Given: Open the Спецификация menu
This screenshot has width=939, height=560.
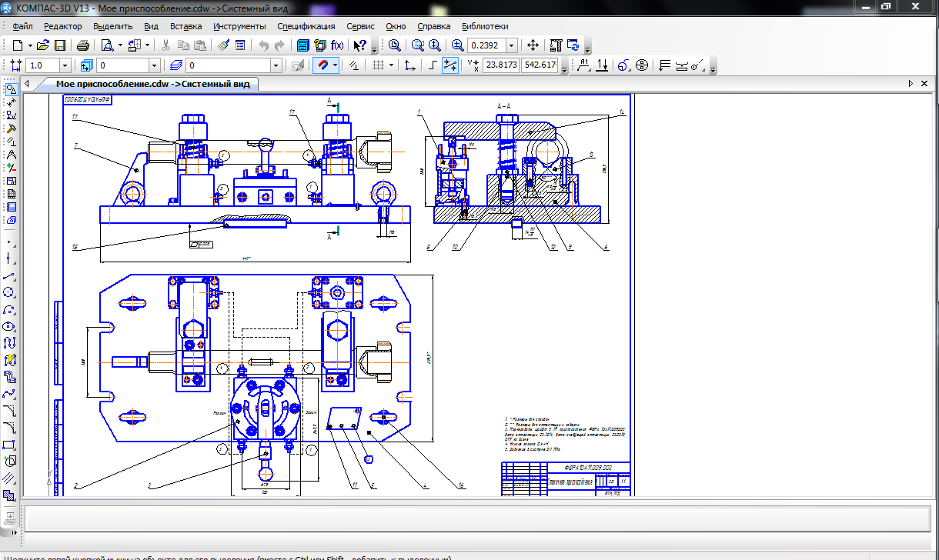Looking at the screenshot, I should (306, 26).
